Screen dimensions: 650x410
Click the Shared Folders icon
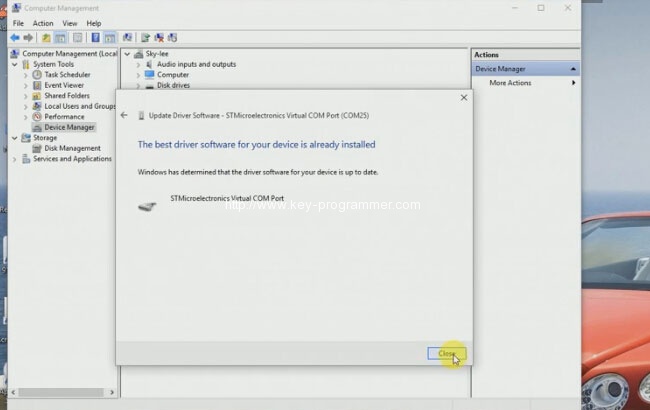37,96
